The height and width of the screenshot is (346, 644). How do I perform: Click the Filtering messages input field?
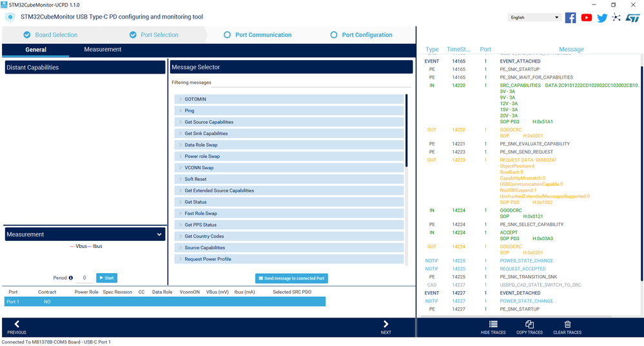pos(311,83)
